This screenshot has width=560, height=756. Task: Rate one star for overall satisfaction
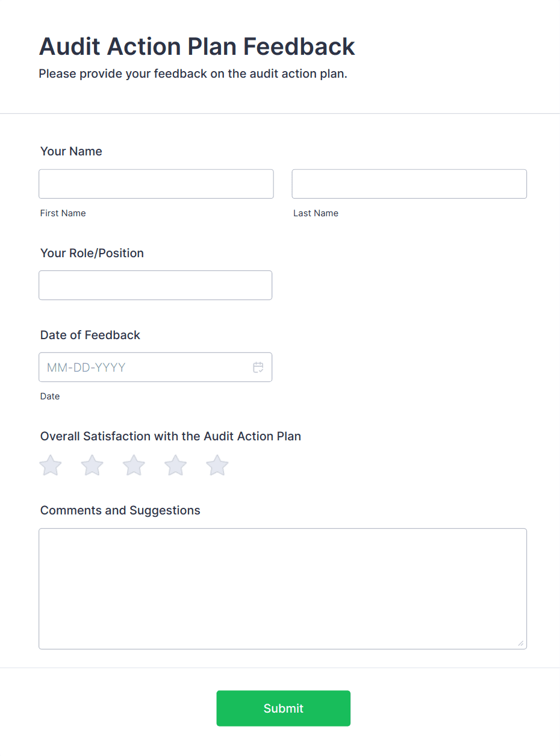point(50,465)
